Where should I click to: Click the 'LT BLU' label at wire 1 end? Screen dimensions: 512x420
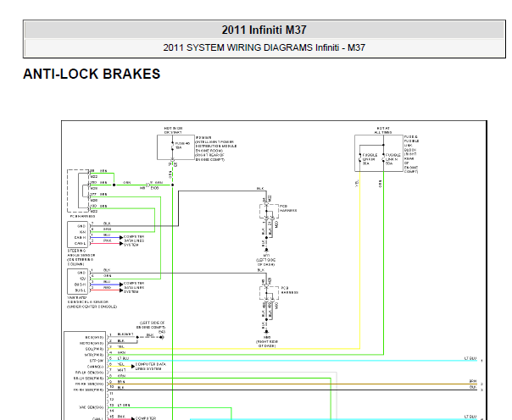tap(470, 358)
